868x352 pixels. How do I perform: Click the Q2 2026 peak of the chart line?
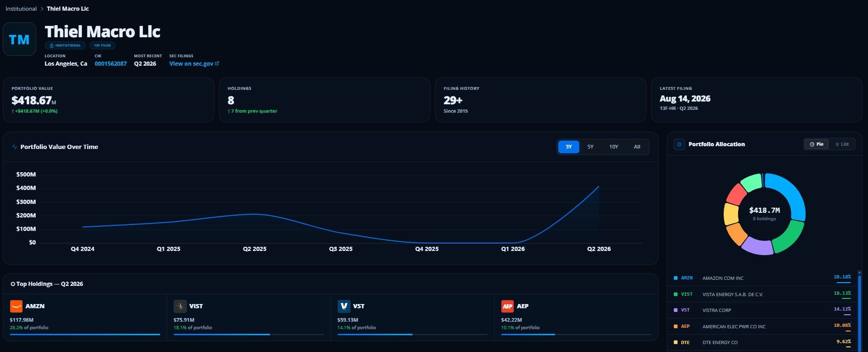coord(599,187)
